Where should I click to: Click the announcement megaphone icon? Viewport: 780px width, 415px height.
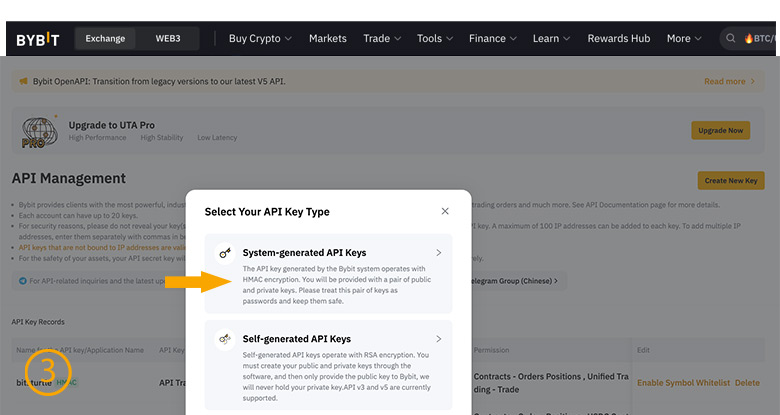coord(23,81)
